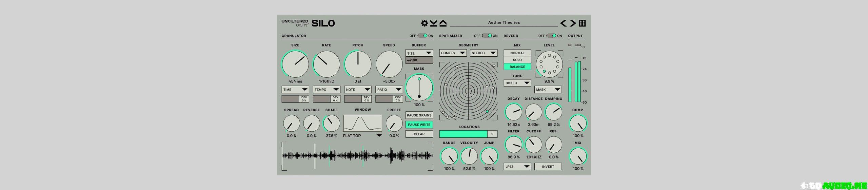Viewport: 868px width, 190px height.
Task: Click the Clear buffer button
Action: (x=419, y=134)
